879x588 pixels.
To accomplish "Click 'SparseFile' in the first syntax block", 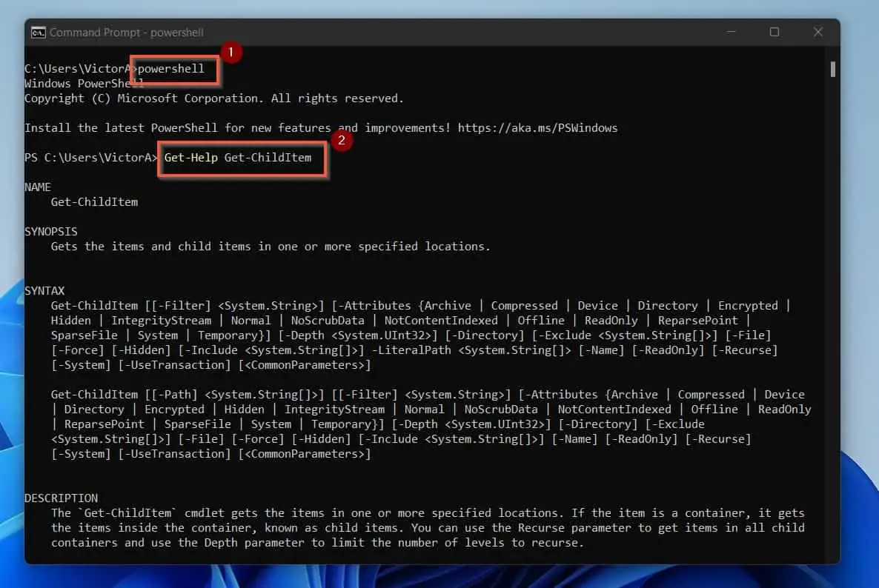I will point(84,335).
